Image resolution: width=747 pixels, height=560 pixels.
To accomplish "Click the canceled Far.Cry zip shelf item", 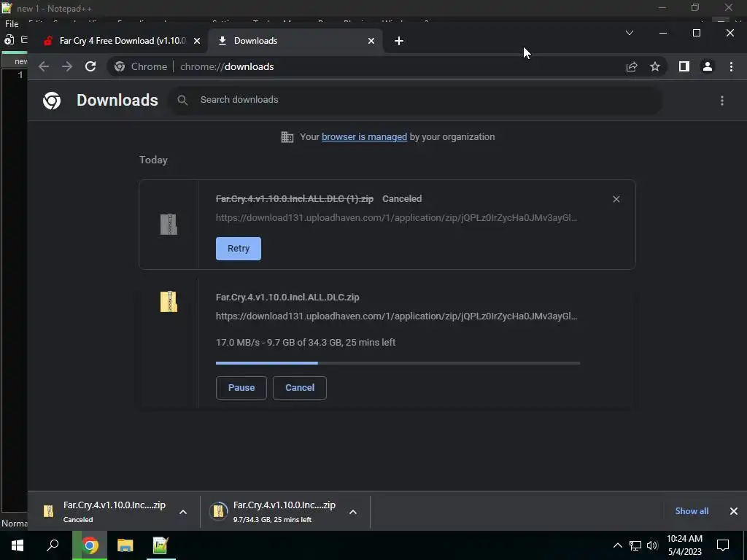I will point(115,511).
